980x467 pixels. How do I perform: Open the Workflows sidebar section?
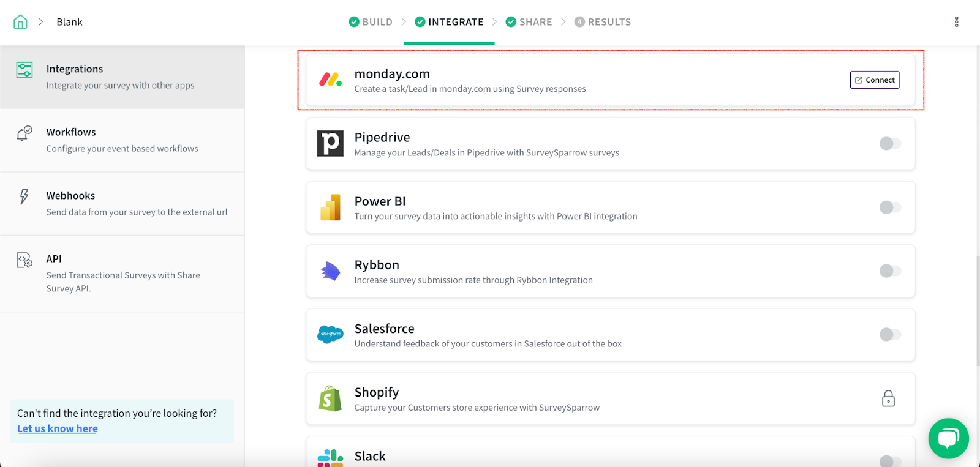point(123,140)
